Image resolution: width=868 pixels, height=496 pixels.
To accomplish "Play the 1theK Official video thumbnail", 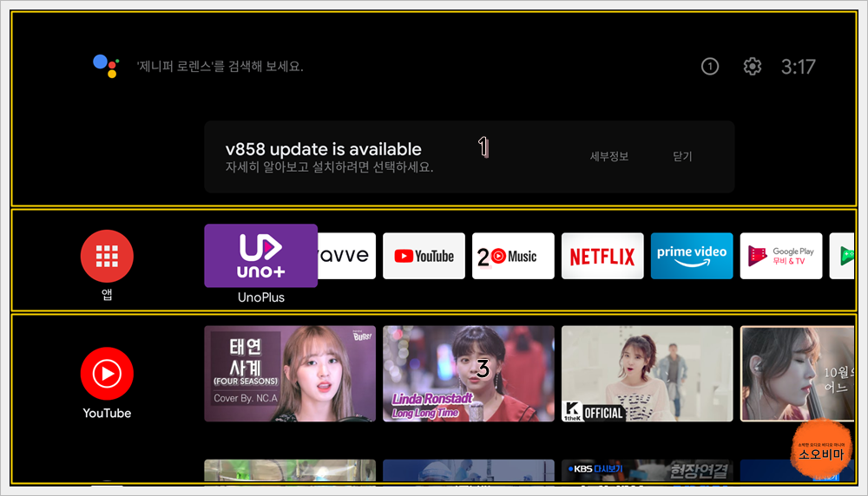I will tap(648, 373).
